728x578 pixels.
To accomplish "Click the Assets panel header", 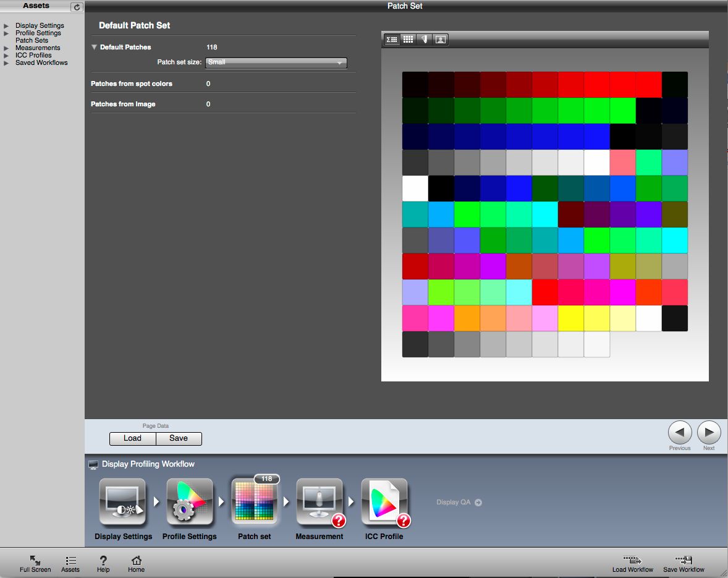I will click(x=36, y=6).
